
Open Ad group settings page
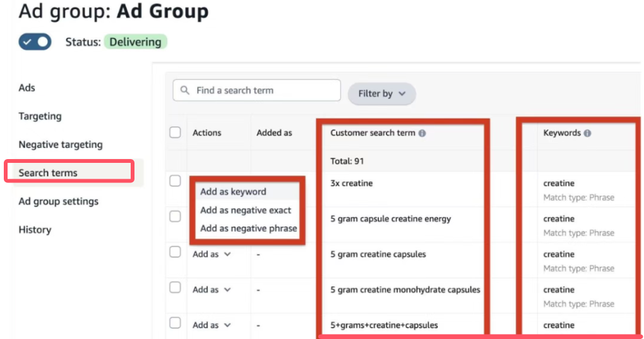point(59,201)
